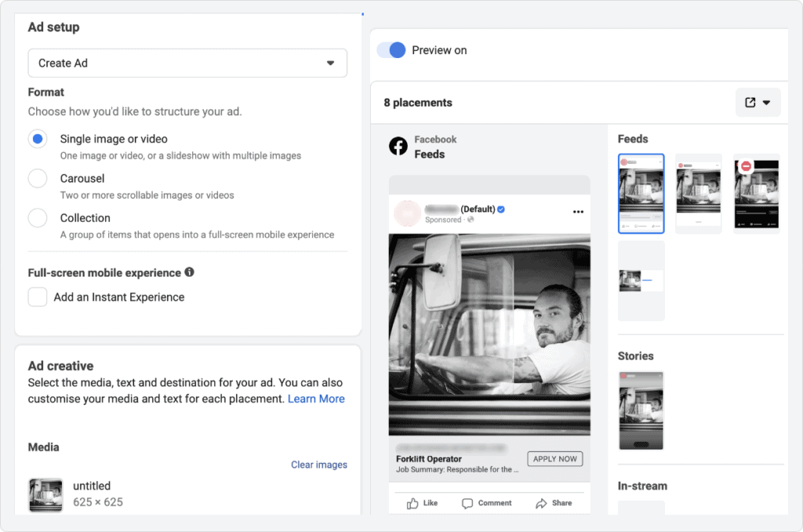Viewport: 803px width, 532px height.
Task: Click the Clear images link
Action: tap(318, 465)
